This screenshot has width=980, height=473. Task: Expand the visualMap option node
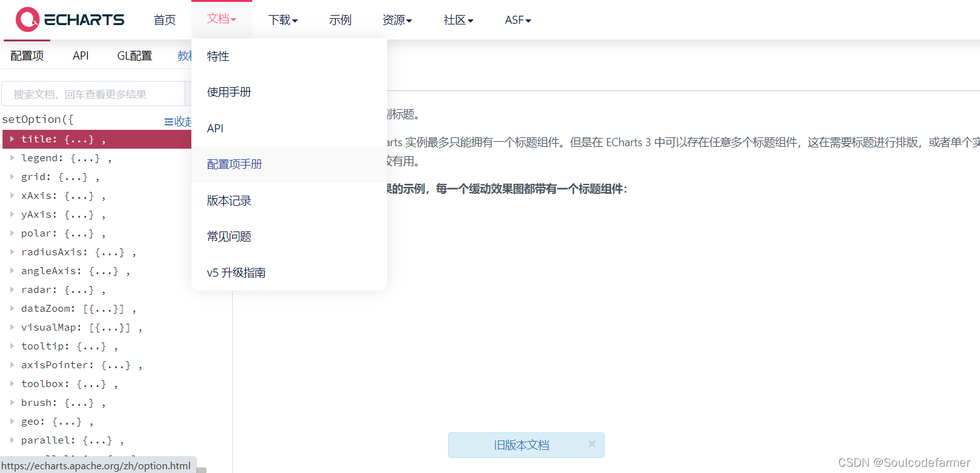coord(12,327)
